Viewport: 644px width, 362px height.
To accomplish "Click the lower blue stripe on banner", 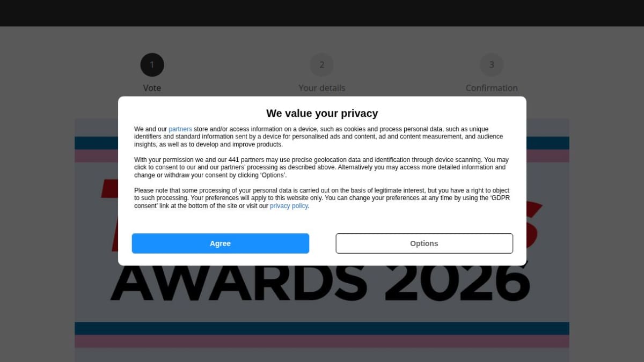I will 322,328.
